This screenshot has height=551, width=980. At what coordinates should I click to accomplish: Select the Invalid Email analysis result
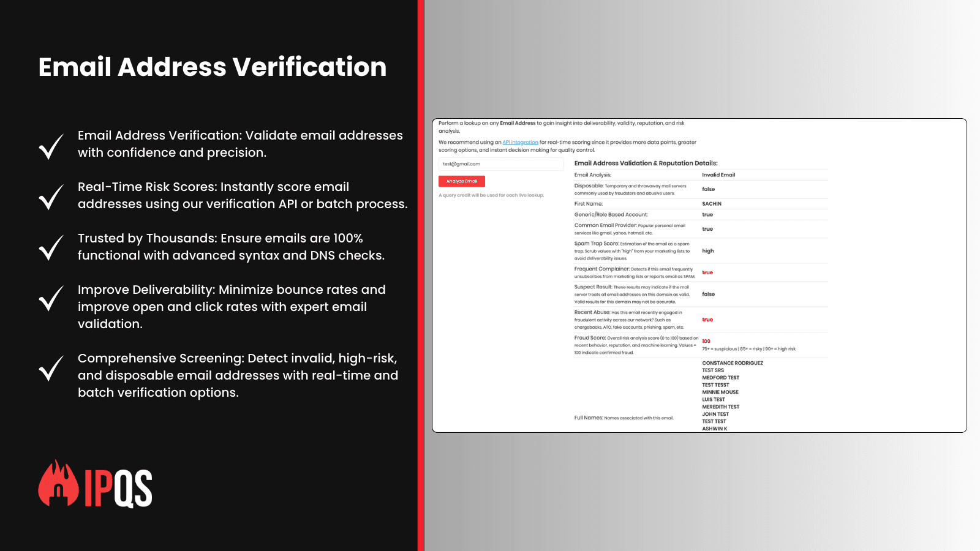718,175
